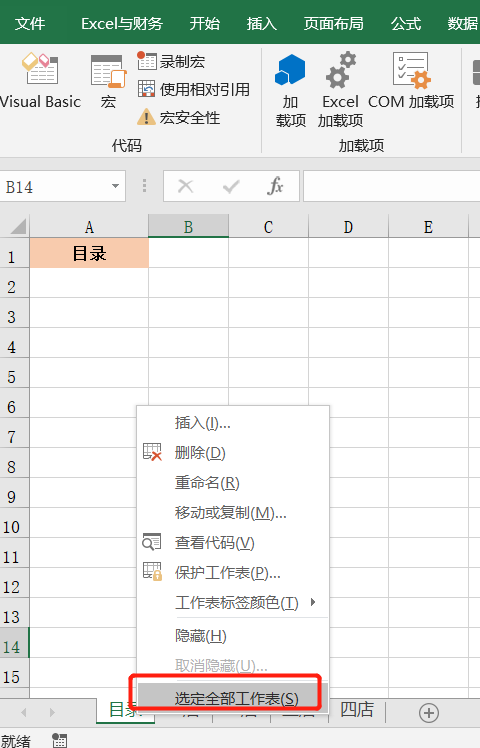Choose 隐藏(H) from context menu
The width and height of the screenshot is (480, 748).
pos(233,636)
